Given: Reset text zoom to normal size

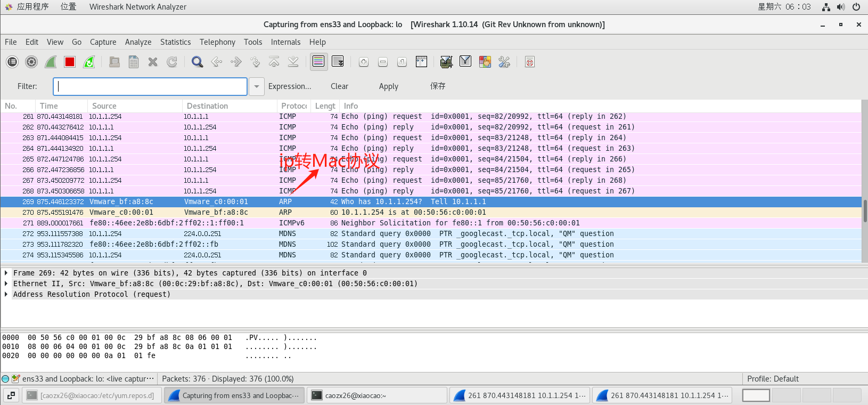Looking at the screenshot, I should point(402,62).
